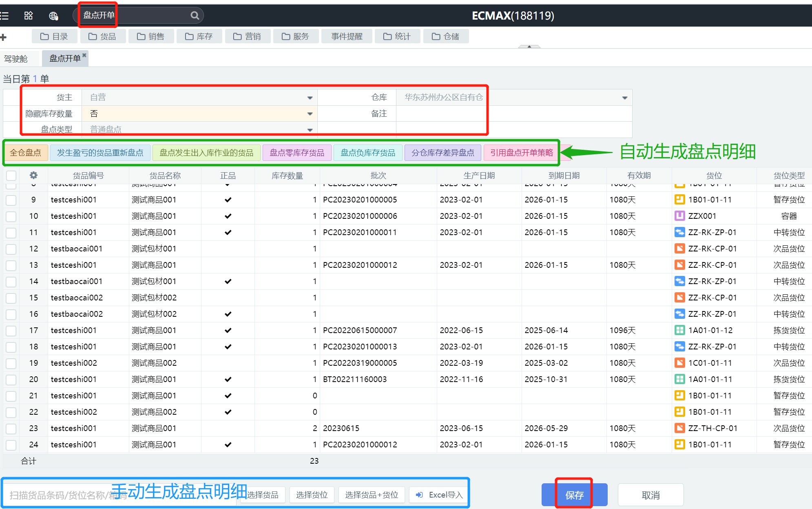Click the container icon beside ZZX001
812x509 pixels.
click(679, 216)
